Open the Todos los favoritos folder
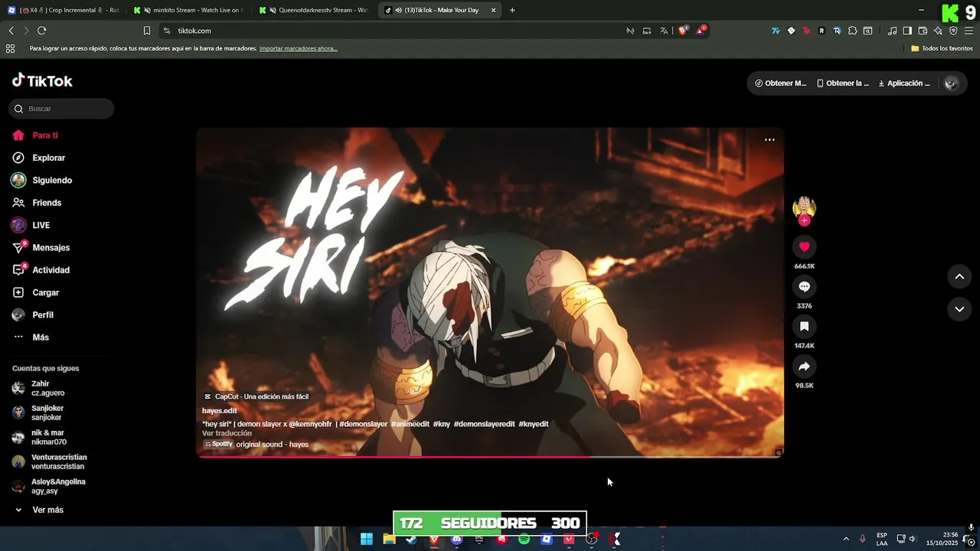This screenshot has width=980, height=551. click(942, 48)
